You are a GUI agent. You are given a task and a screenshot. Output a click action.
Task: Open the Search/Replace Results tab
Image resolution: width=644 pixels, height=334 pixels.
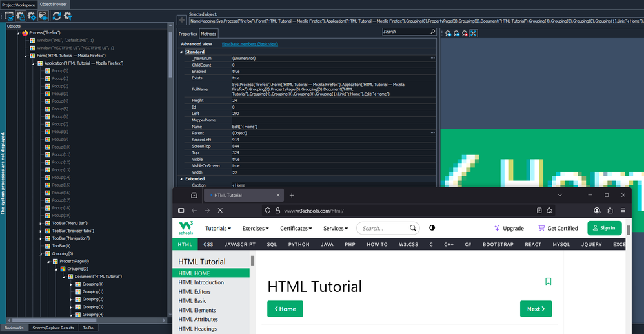tap(54, 328)
